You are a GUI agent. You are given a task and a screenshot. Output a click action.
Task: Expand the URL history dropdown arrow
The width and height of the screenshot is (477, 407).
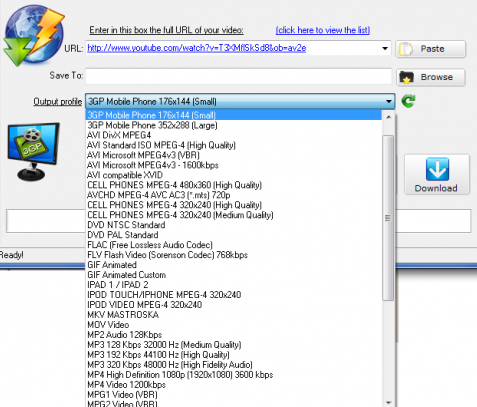tap(385, 48)
